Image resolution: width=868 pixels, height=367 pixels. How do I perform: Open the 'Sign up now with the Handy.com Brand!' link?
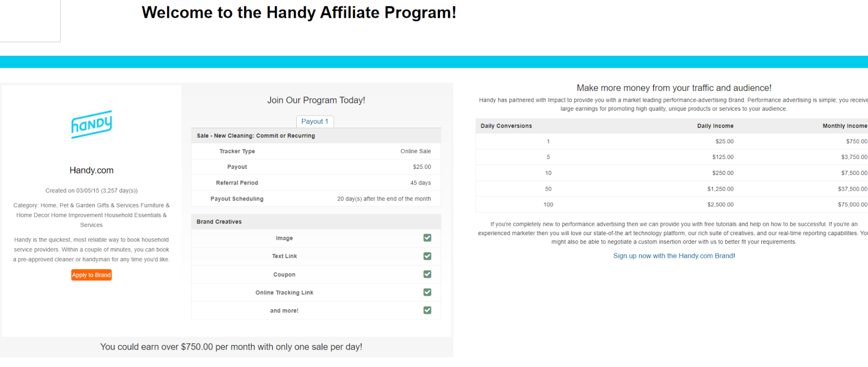coord(674,256)
